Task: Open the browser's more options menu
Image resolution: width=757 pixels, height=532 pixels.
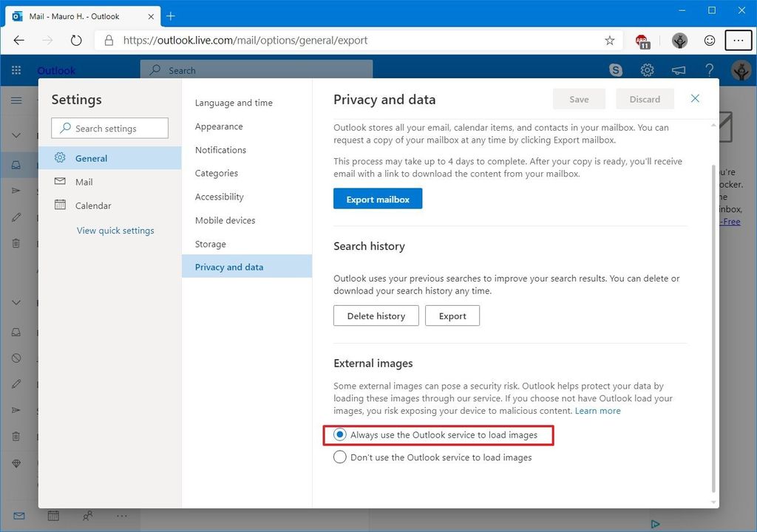Action: coord(738,40)
